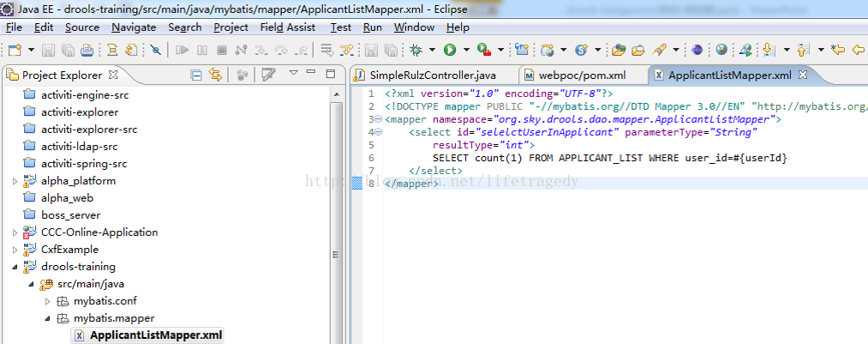Click the green Run button icon

click(450, 50)
